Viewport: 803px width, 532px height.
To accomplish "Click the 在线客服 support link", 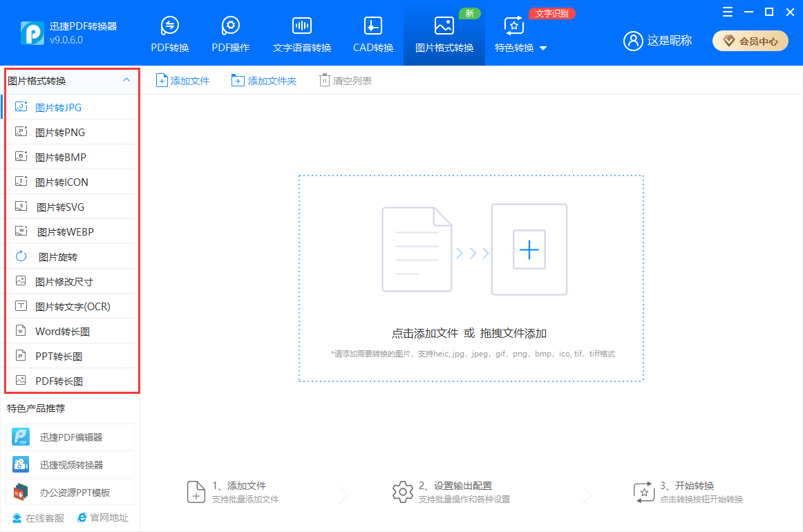I will click(x=39, y=517).
